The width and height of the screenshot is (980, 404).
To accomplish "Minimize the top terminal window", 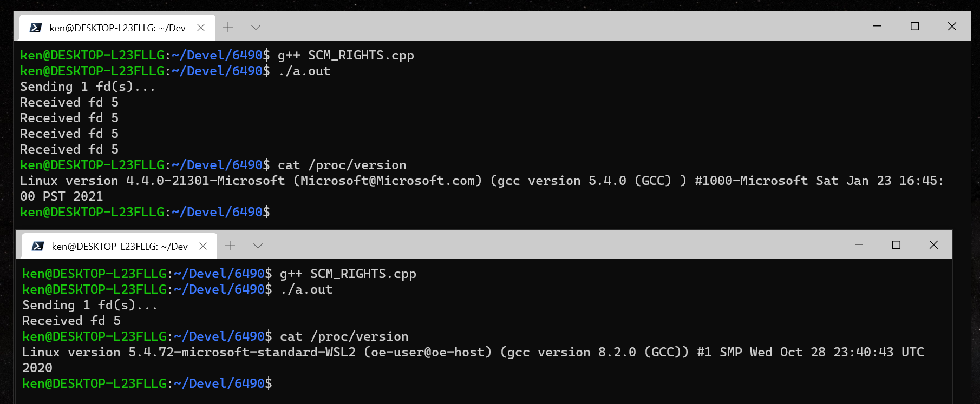I will [x=877, y=26].
